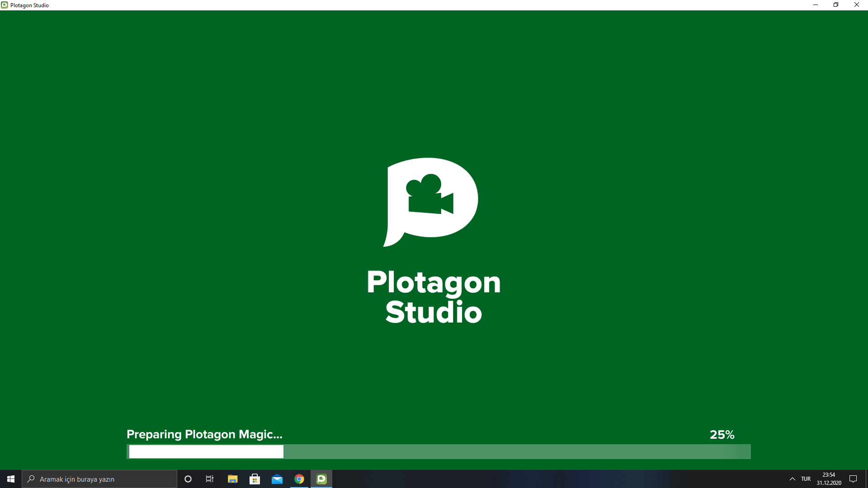868x488 pixels.
Task: Click the Plotagon camera speech-bubble logo
Action: click(x=431, y=201)
